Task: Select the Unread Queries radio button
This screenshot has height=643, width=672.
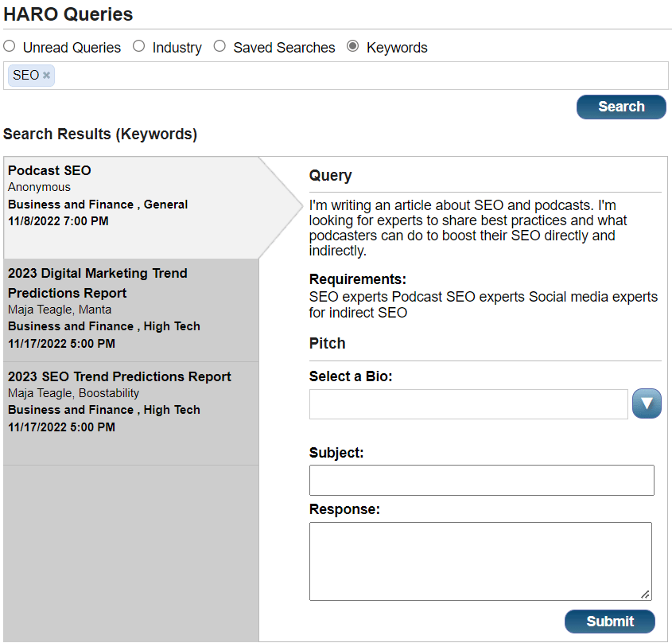Action: coord(10,46)
